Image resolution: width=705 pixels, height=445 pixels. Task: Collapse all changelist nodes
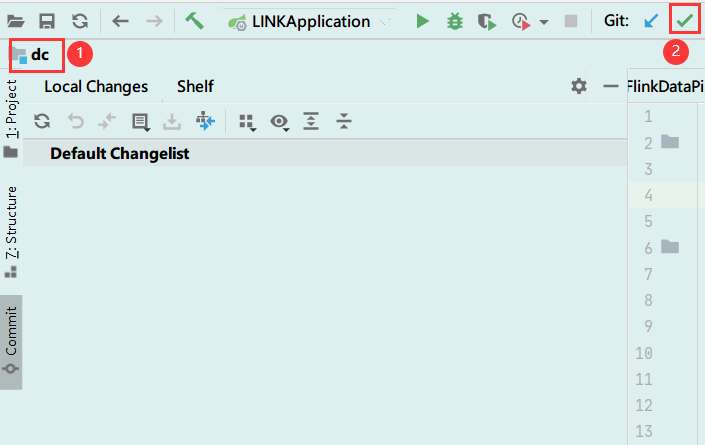tap(344, 121)
